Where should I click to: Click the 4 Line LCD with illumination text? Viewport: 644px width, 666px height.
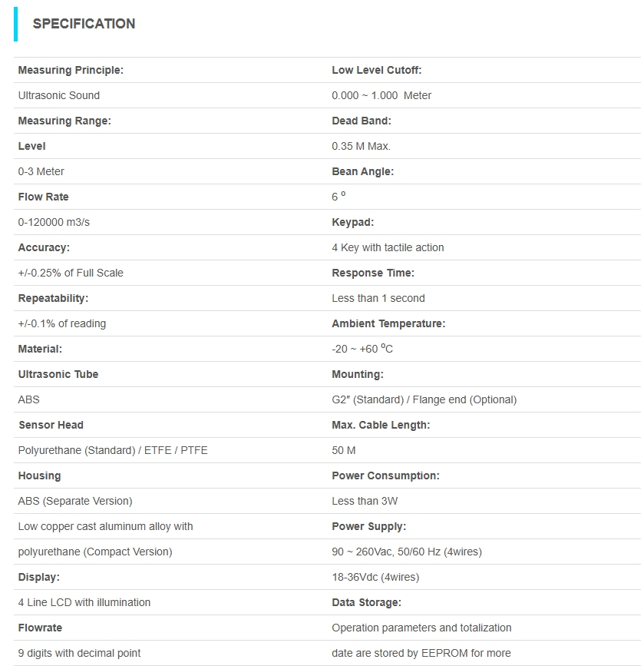pos(84,602)
